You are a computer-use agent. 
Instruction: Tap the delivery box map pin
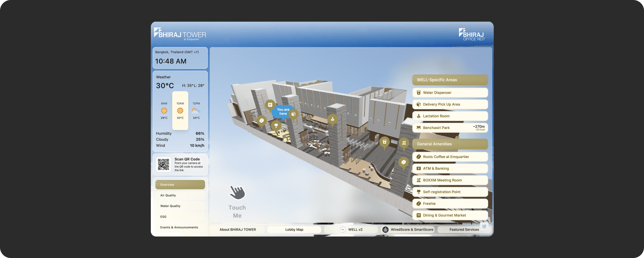(294, 114)
